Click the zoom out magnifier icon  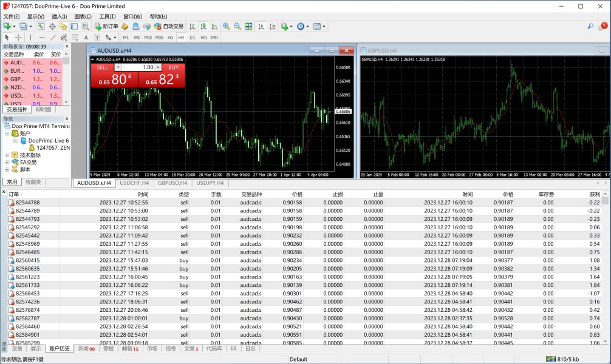237,26
